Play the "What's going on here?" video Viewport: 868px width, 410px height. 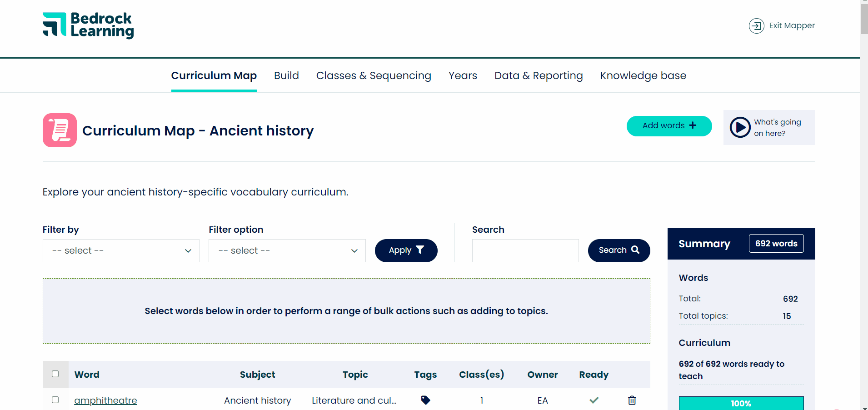(740, 127)
